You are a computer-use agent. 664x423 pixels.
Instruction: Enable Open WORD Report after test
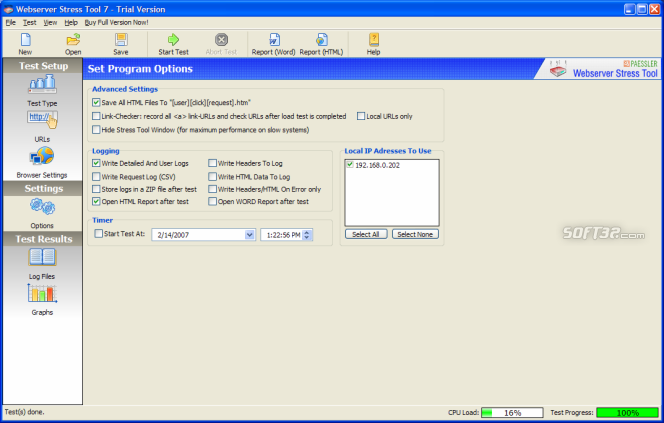click(x=213, y=201)
